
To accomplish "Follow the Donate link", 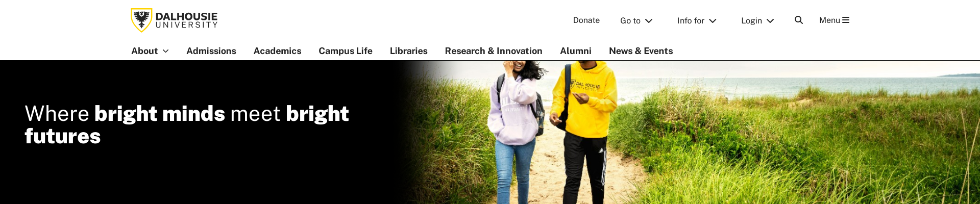I will (586, 20).
